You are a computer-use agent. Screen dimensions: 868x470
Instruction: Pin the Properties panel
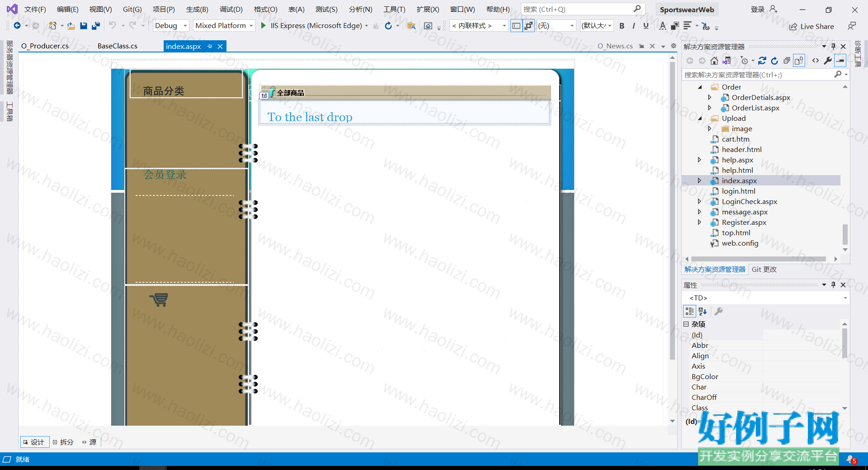coord(834,285)
